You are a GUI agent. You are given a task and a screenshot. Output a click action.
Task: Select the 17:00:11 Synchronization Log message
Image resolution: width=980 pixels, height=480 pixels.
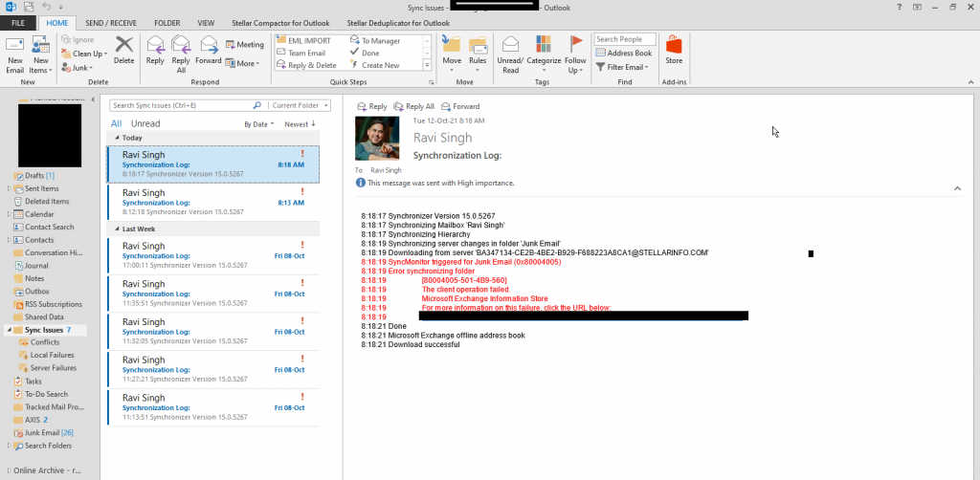click(213, 255)
